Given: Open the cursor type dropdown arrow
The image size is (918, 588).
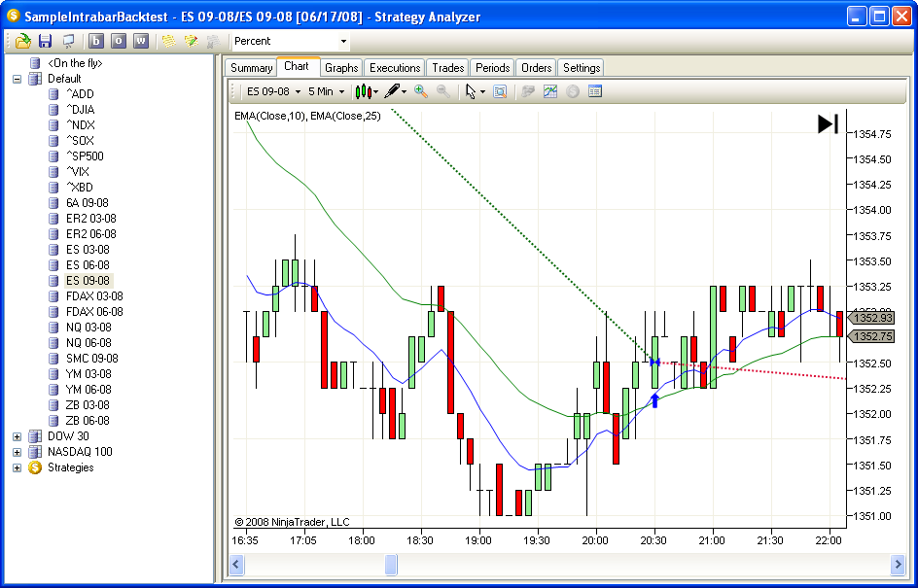Looking at the screenshot, I should point(482,92).
